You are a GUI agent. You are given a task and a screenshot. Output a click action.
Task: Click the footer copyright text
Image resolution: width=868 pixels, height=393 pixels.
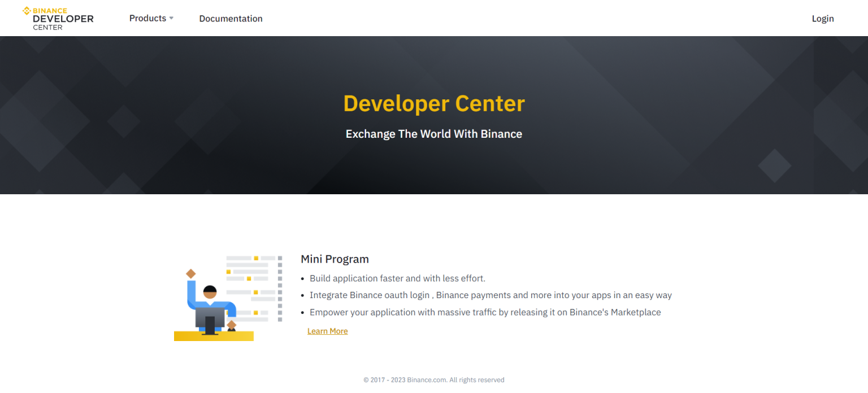tap(434, 380)
